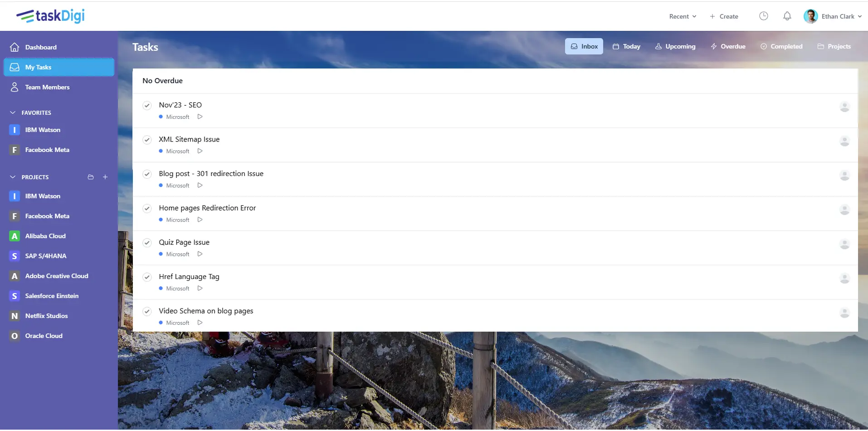
Task: Check off Blog post - 301 redirection Issue
Action: [x=147, y=174]
